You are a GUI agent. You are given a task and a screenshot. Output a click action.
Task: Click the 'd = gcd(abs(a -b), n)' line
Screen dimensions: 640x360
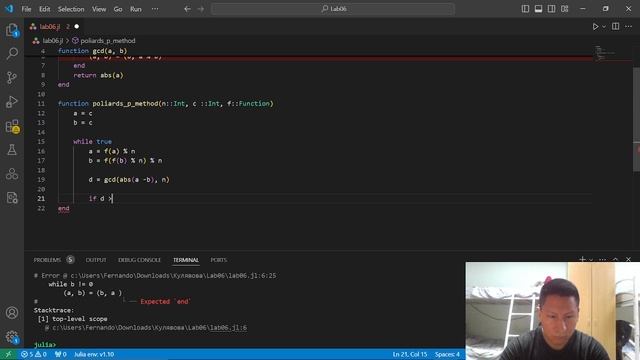click(x=129, y=180)
